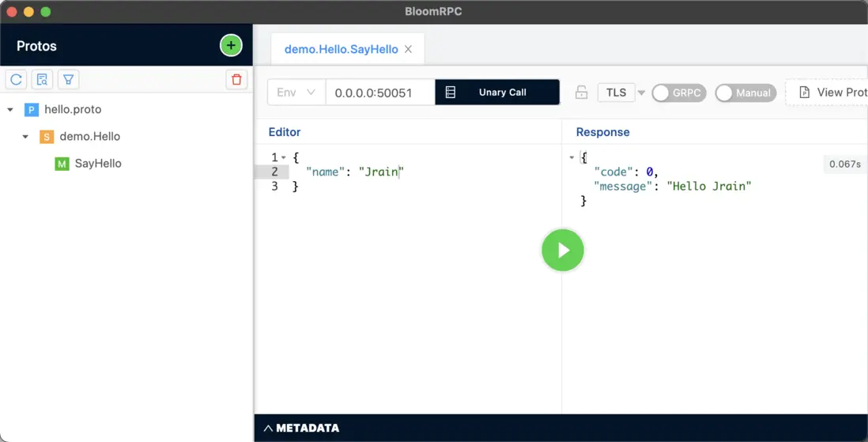Select the SayHello method in tree
Viewport: 868px width, 442px height.
(x=98, y=164)
